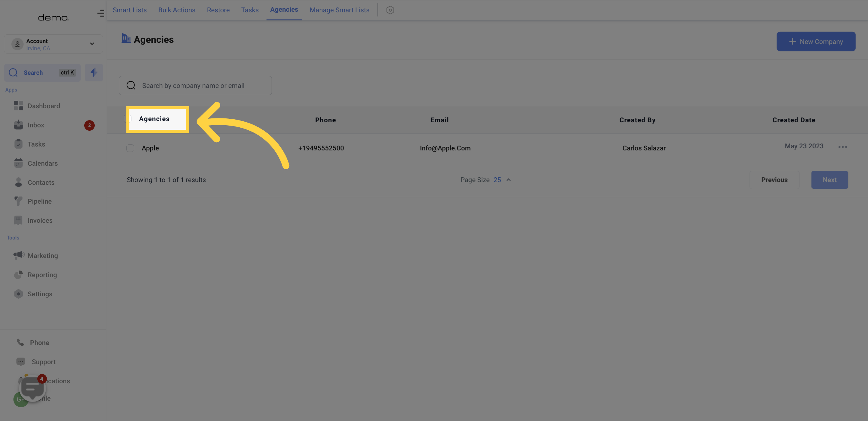Open the Phone dialer

click(33, 343)
